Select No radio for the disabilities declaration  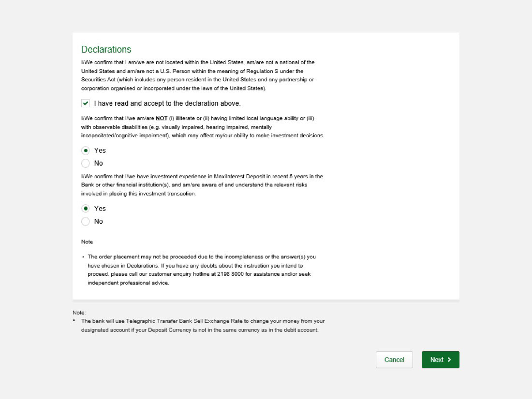click(x=86, y=163)
